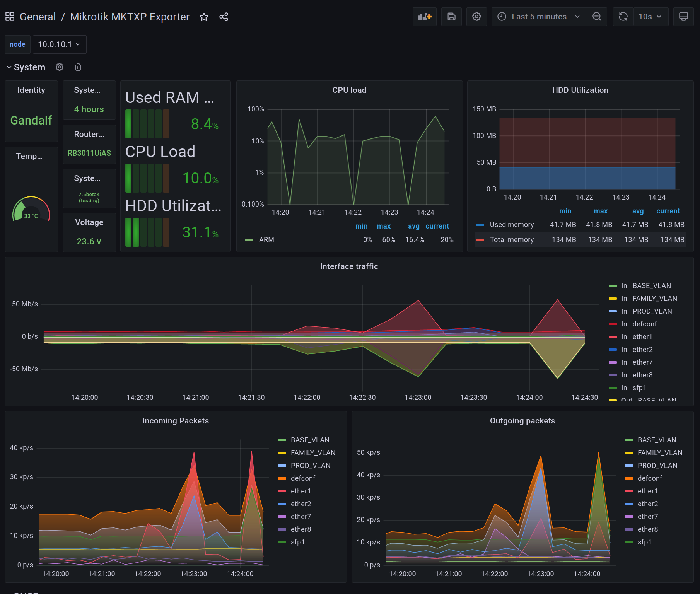The height and width of the screenshot is (594, 700).
Task: Toggle ether1 series in Incoming Packets legend
Action: [x=300, y=491]
